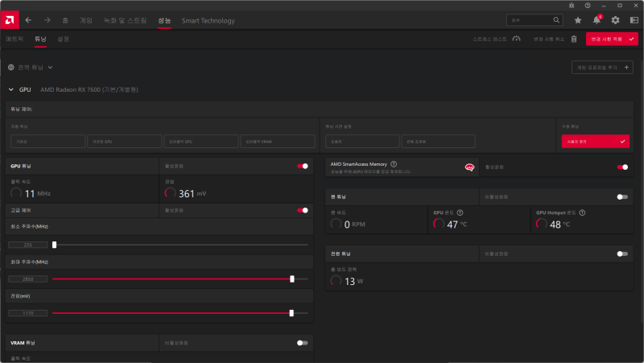Select the Quiet (조용히) tuning preset
Viewport: 644px width, 363px height.
tap(362, 142)
